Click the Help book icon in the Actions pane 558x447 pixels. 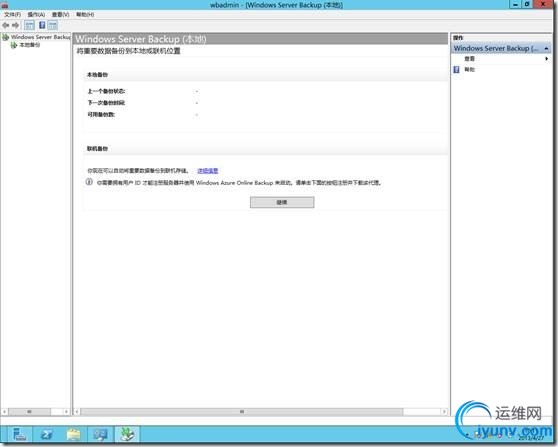(x=457, y=69)
